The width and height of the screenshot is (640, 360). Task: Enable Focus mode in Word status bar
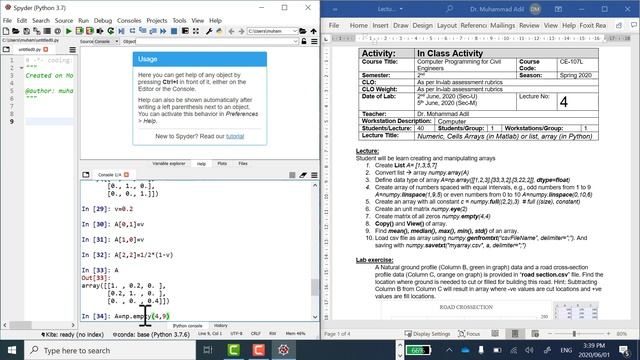click(469, 334)
